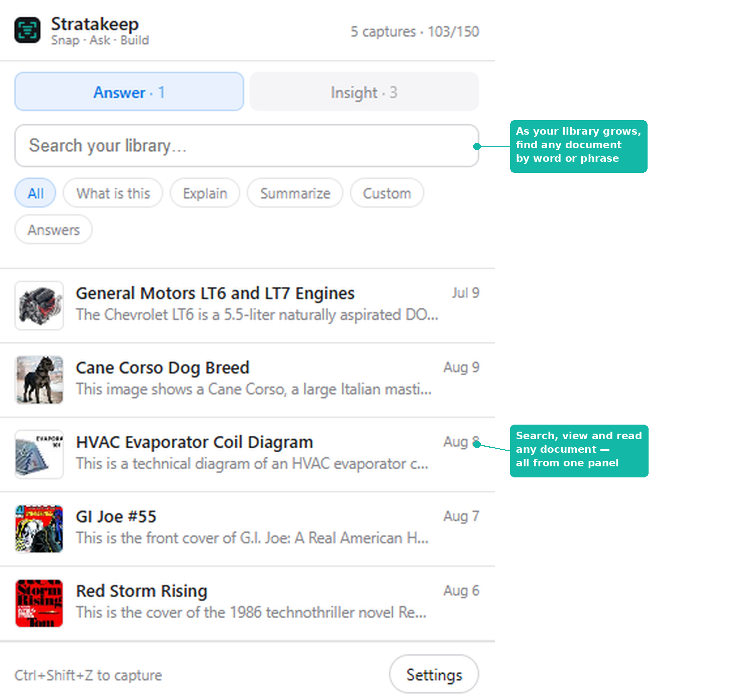This screenshot has height=700, width=736.
Task: Open HVAC Evaporator Coil Diagram title
Action: (194, 442)
